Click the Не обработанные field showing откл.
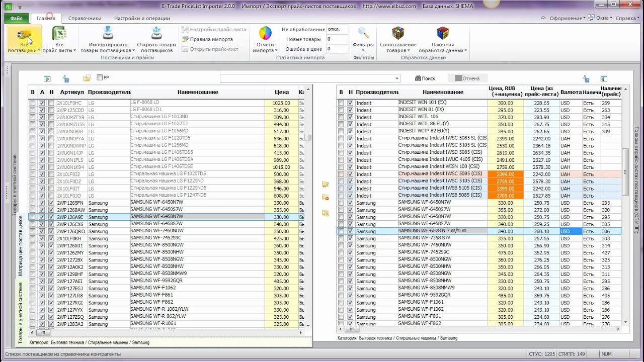Viewport: 644px width, 362px height. (x=337, y=30)
